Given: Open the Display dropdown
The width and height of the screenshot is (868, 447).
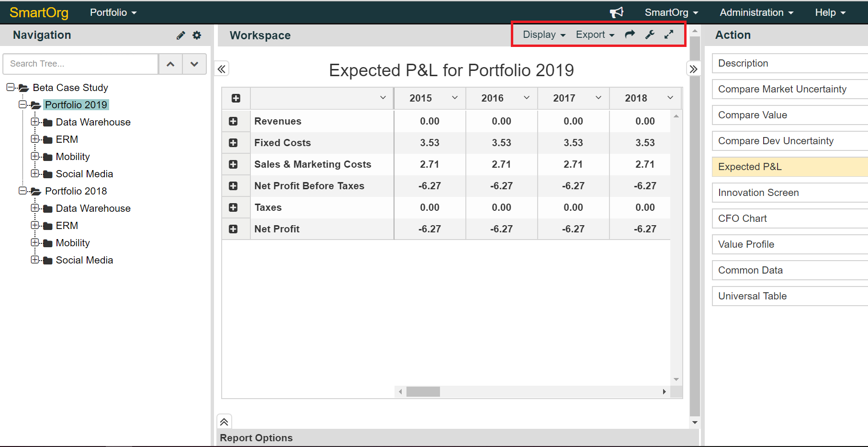Looking at the screenshot, I should coord(544,34).
